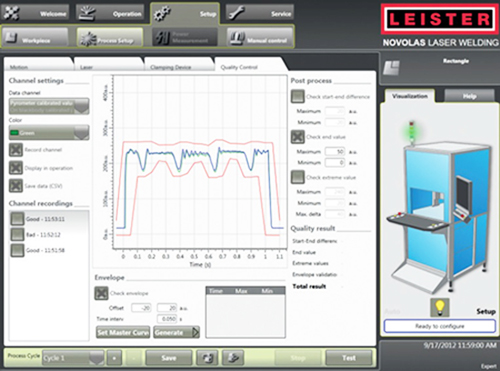Open the Process Cycle 1 dropdown
Screen dimensions: 500x371
click(x=73, y=358)
